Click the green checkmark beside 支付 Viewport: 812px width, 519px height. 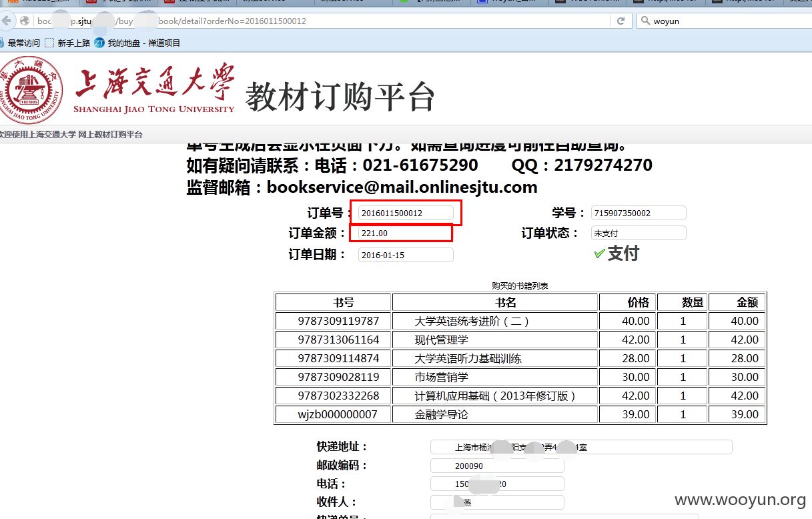pos(599,253)
